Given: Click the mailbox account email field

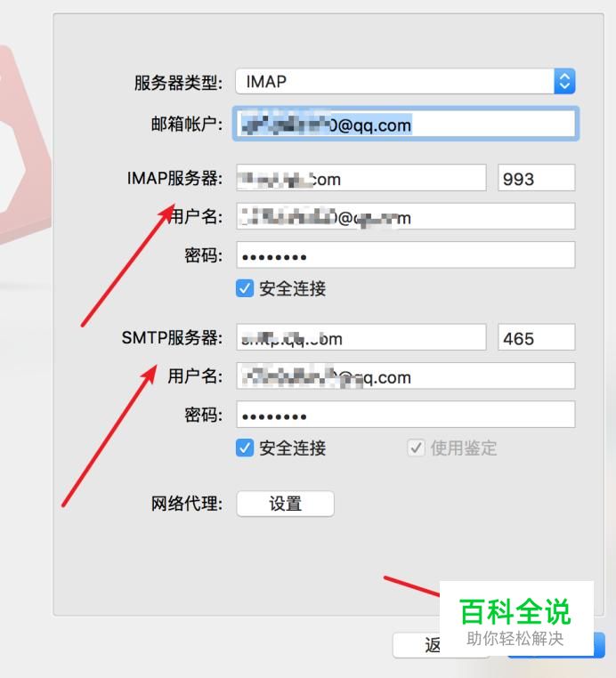Looking at the screenshot, I should coord(406,124).
